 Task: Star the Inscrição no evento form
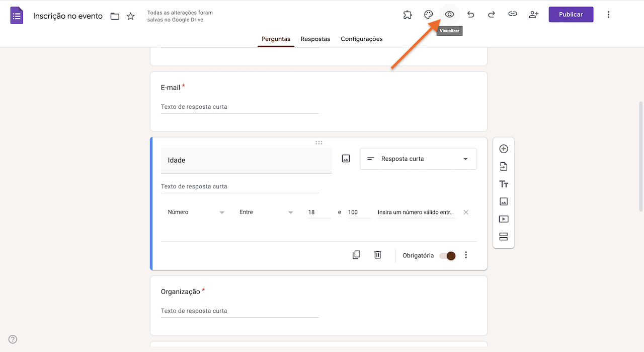(x=130, y=16)
